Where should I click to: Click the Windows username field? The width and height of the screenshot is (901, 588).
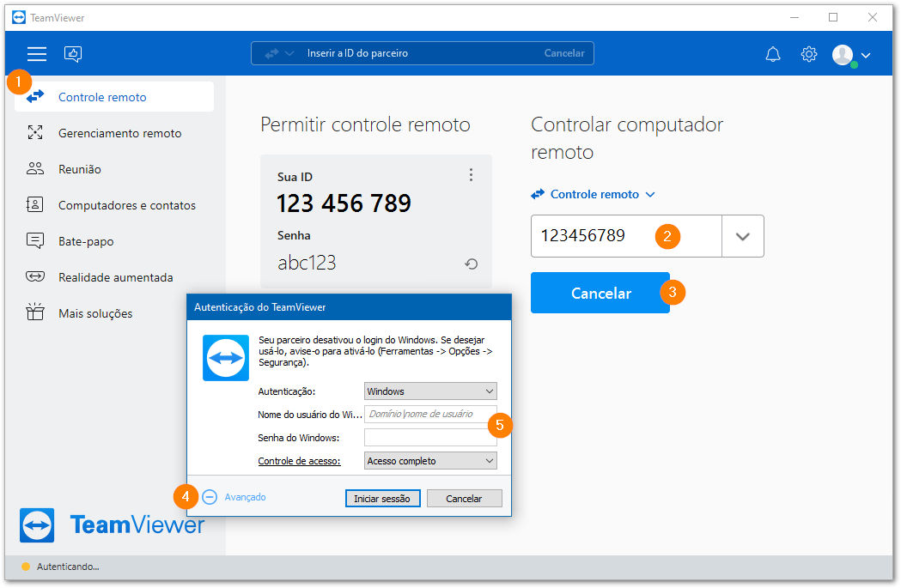(x=430, y=414)
